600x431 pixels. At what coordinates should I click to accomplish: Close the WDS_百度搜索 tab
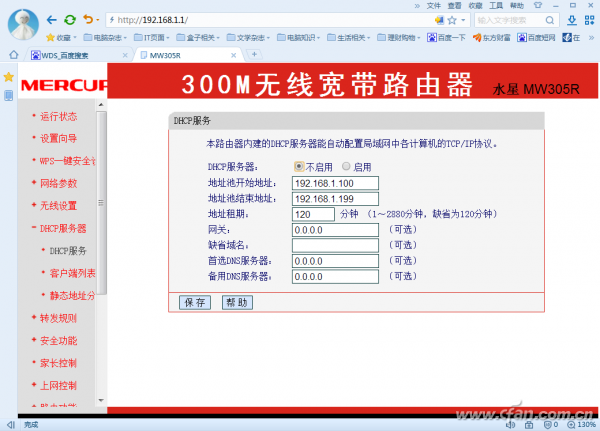pyautogui.click(x=125, y=56)
